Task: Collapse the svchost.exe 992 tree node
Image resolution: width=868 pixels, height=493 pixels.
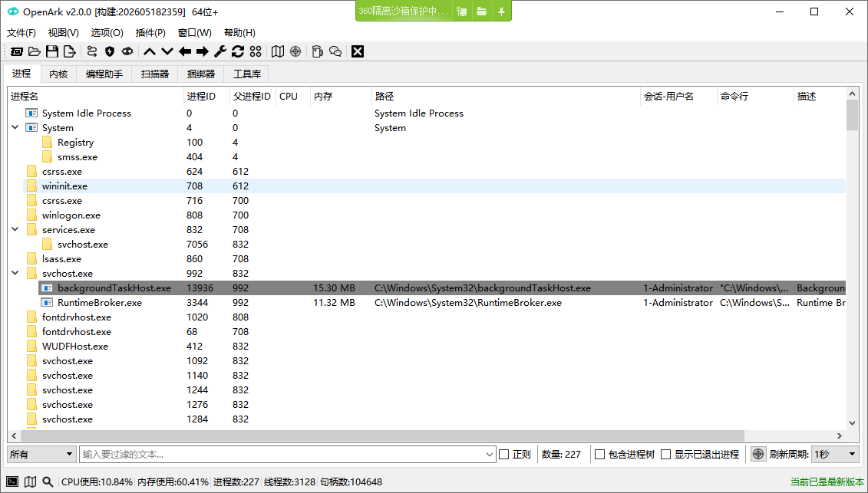Action: [15, 273]
